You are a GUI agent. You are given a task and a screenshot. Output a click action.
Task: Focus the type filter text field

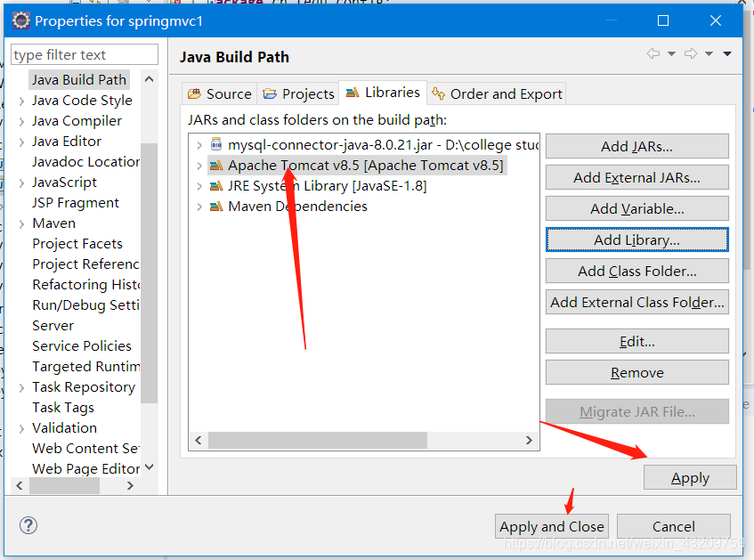click(x=85, y=55)
